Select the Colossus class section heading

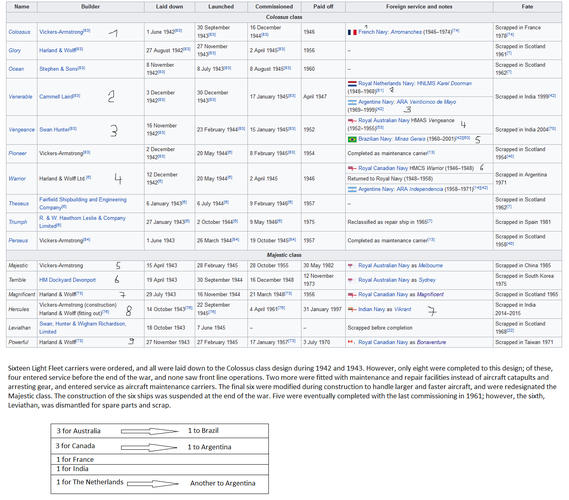pos(284,17)
